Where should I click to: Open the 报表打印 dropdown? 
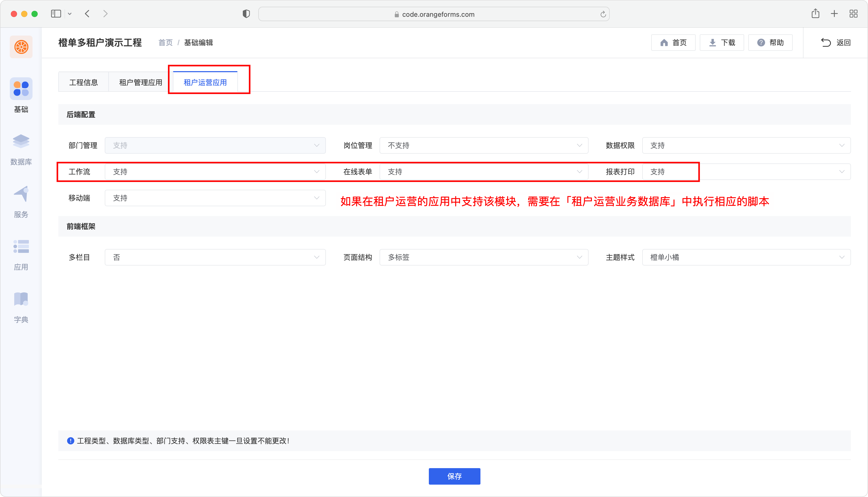pyautogui.click(x=746, y=172)
